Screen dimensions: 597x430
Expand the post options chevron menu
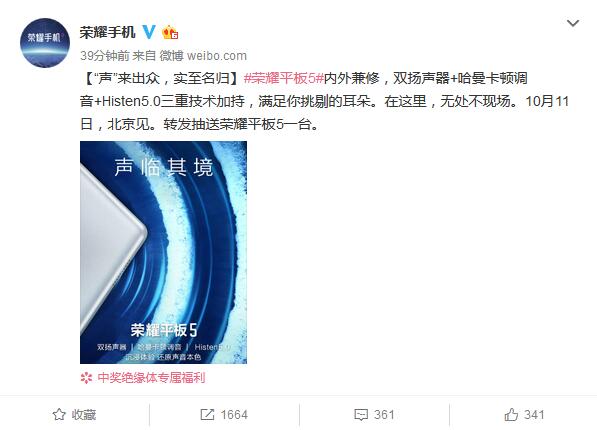(x=573, y=23)
